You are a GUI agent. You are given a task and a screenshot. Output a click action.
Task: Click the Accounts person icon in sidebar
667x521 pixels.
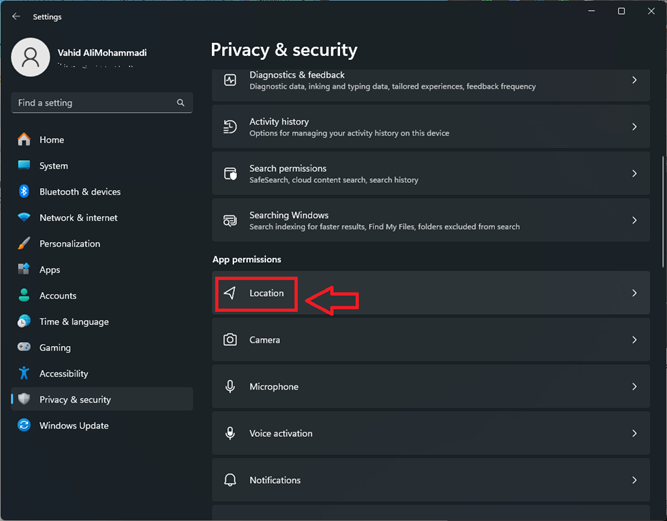click(24, 295)
